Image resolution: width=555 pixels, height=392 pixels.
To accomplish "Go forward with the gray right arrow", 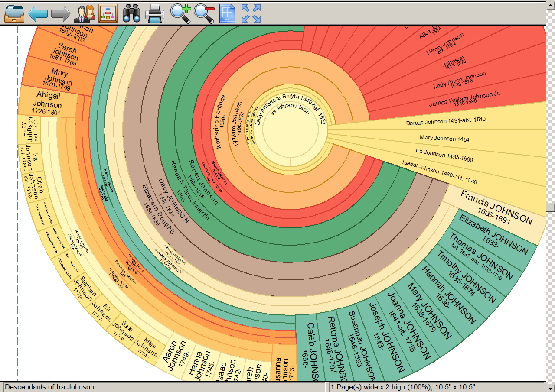I will [x=61, y=13].
